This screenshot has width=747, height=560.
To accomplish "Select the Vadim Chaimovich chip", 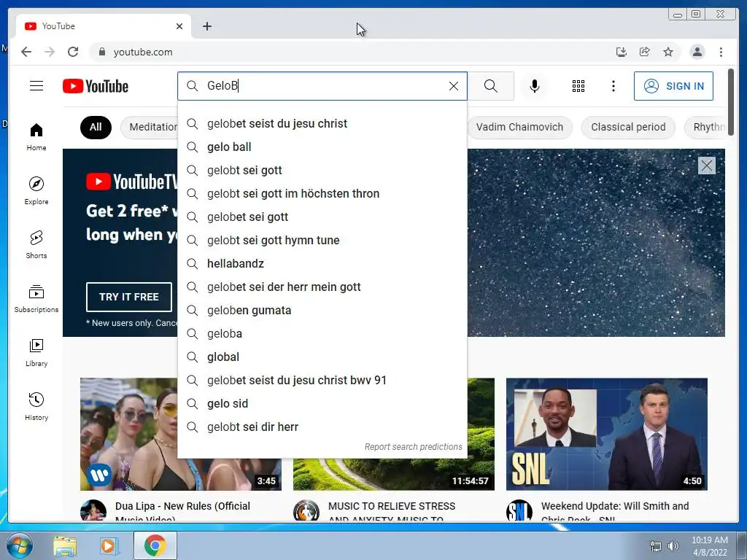I will click(x=519, y=127).
